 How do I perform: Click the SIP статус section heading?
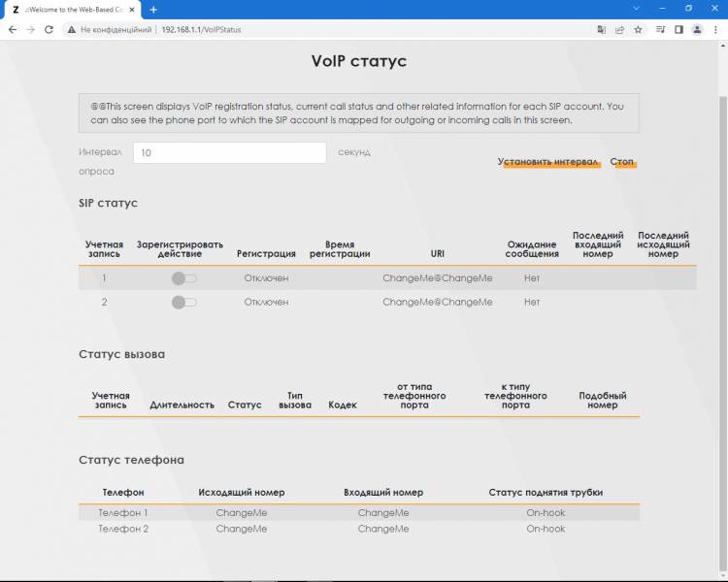108,204
